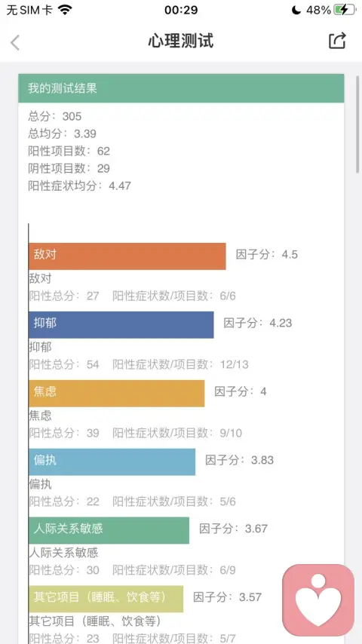Select the green 人际关系敏感 bar

point(109,530)
